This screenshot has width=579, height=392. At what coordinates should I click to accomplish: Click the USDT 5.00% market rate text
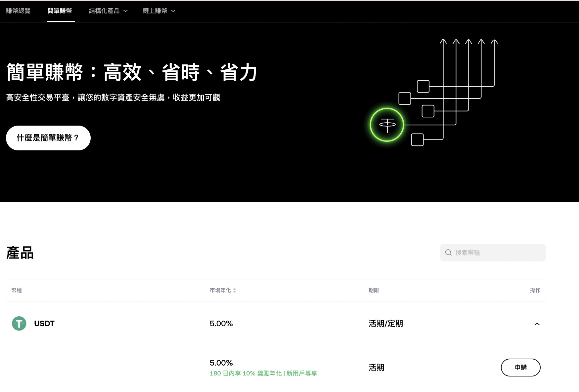[221, 324]
